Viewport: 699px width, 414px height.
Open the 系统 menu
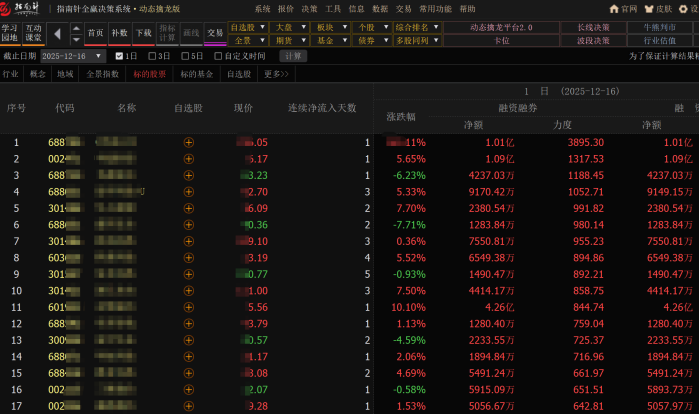coord(263,9)
